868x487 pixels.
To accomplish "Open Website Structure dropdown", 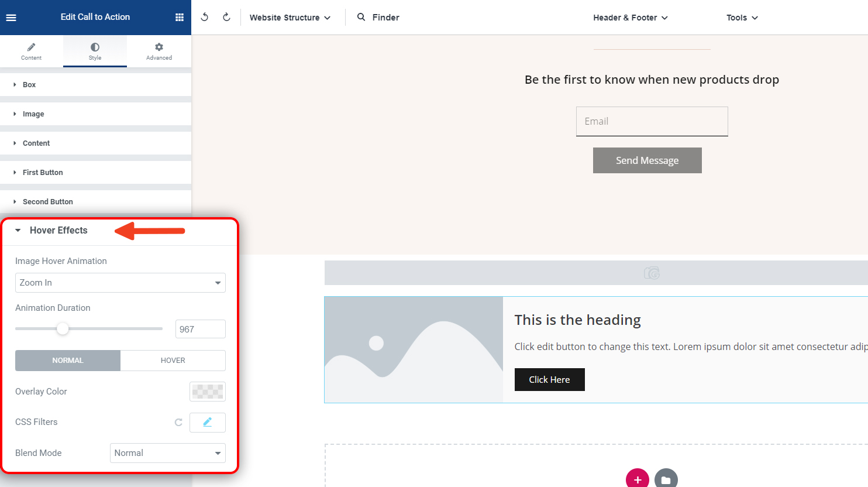I will 290,18.
